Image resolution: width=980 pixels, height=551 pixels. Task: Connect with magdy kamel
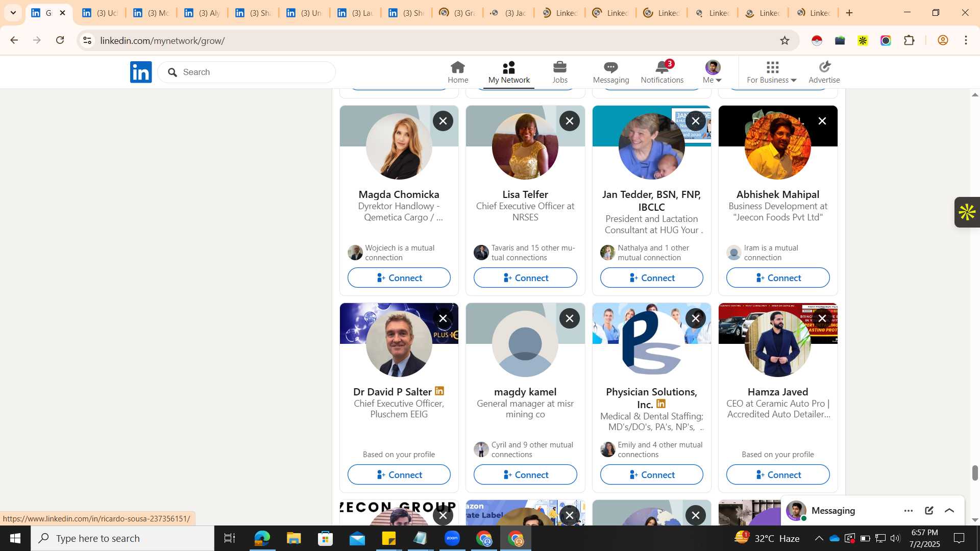pos(525,474)
